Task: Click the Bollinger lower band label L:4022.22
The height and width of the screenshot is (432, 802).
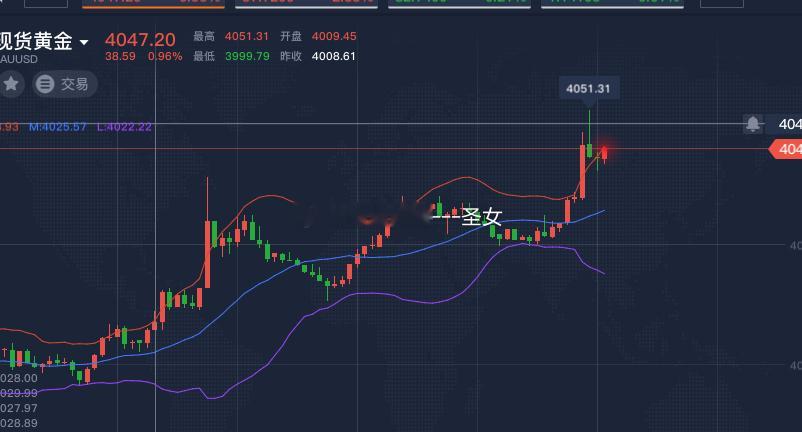Action: (x=124, y=127)
